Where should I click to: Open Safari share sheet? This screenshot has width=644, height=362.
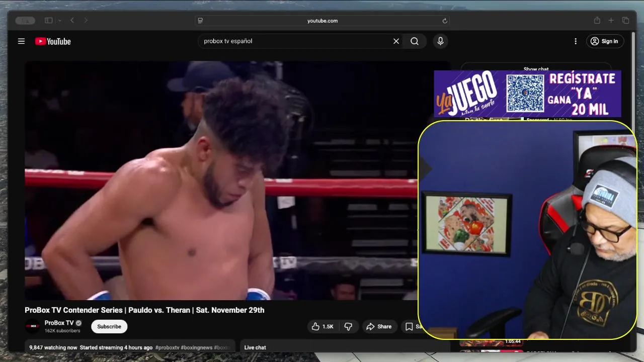[597, 20]
